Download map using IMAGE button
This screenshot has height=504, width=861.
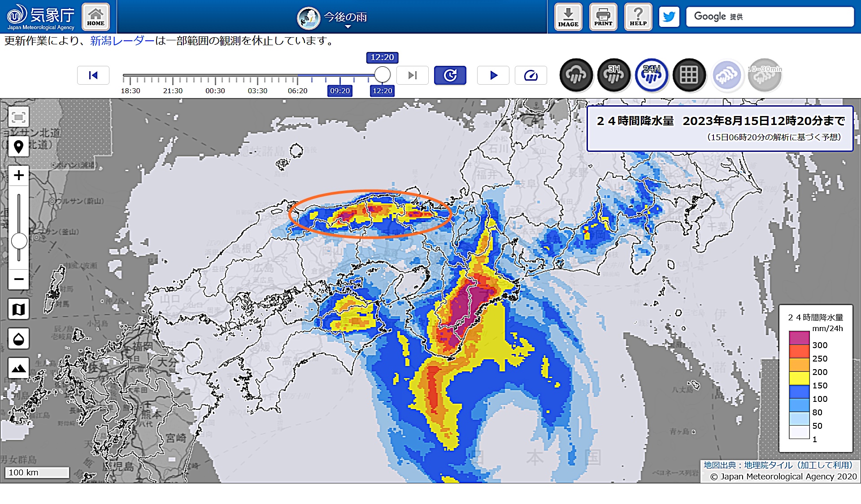568,17
